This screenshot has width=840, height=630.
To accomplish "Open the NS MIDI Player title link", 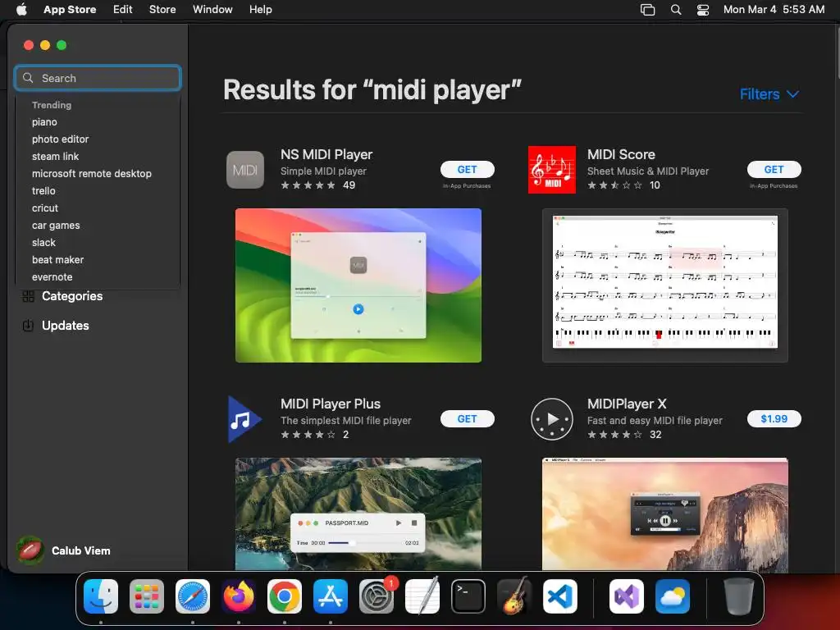I will click(326, 154).
